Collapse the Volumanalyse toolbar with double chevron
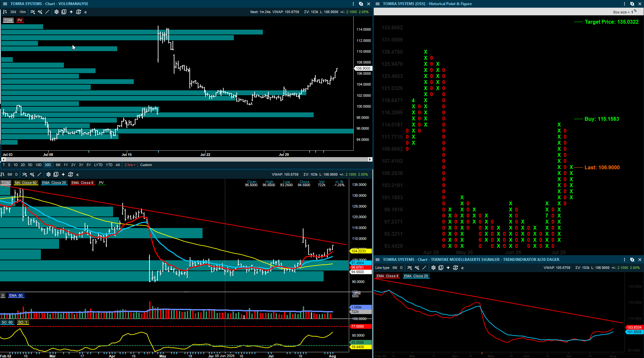 (86, 12)
